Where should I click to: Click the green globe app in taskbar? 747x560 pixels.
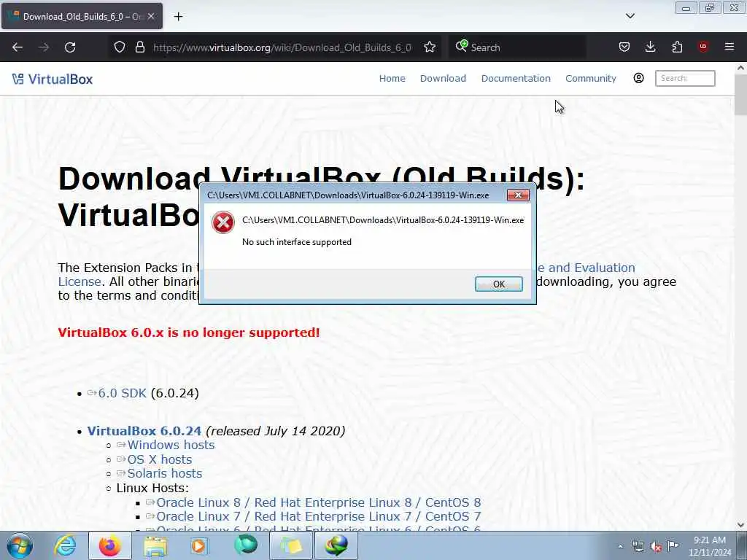(246, 545)
